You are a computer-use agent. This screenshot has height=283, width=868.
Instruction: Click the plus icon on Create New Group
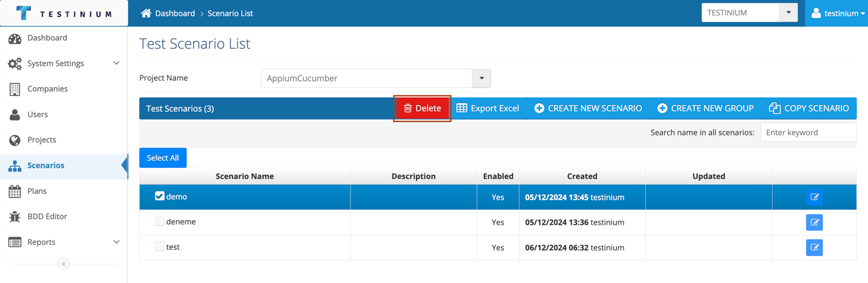[x=662, y=108]
